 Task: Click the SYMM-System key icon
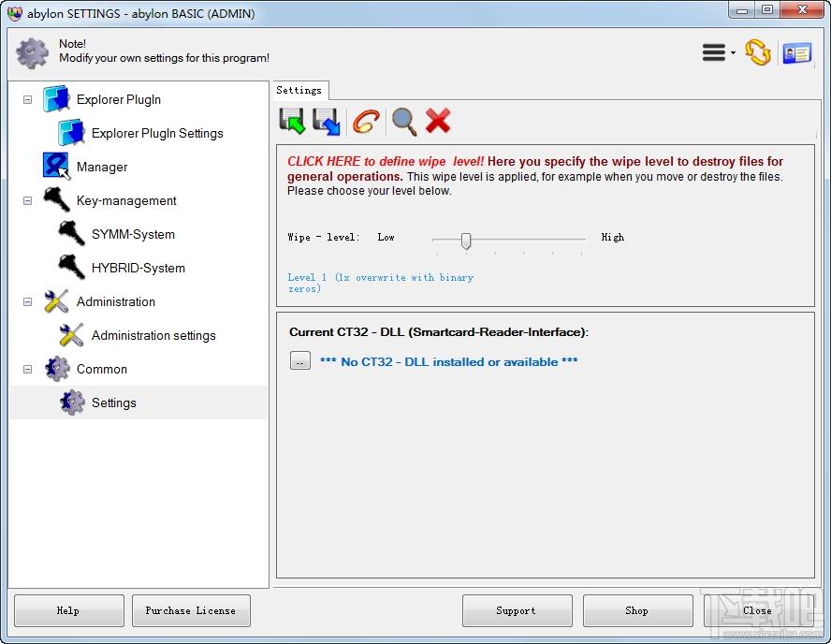pos(71,234)
